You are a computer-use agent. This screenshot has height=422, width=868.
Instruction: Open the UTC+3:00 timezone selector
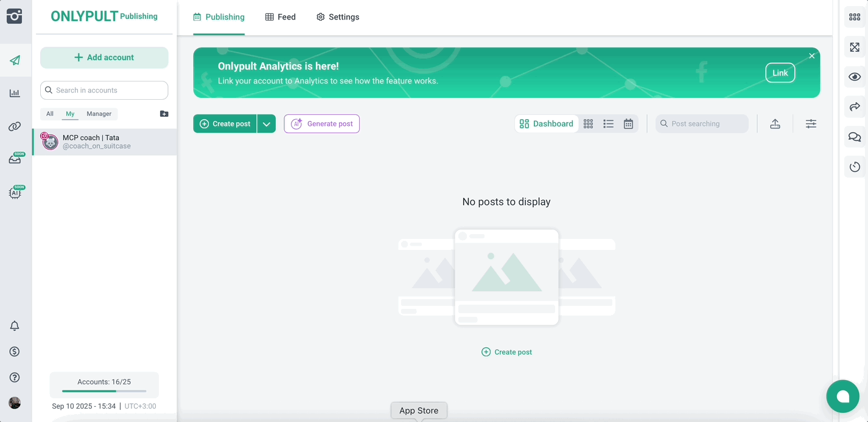(x=140, y=406)
